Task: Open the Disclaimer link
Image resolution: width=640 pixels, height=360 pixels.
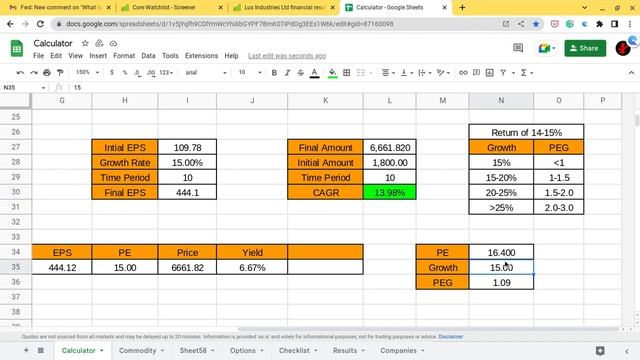Action: coord(451,337)
